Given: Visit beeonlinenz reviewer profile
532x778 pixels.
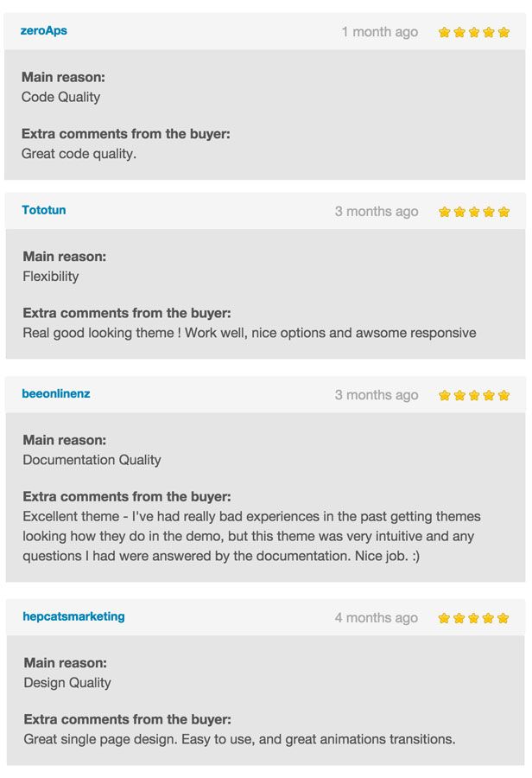Looking at the screenshot, I should coord(56,393).
